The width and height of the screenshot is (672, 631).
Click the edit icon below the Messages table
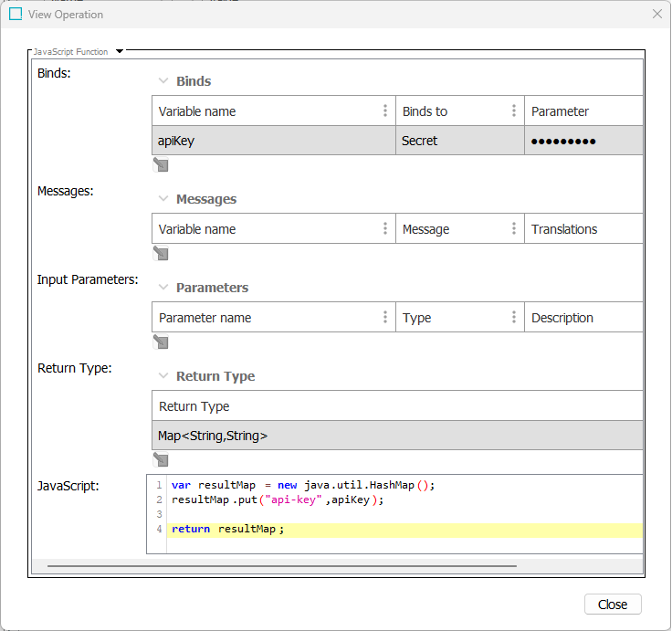click(161, 254)
